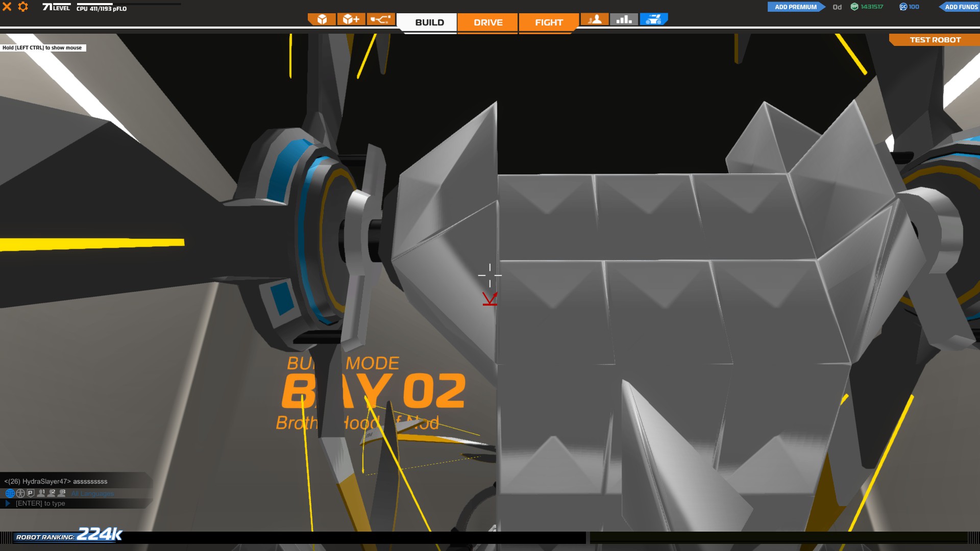
Task: Expand the chat input arrow
Action: pos(8,504)
